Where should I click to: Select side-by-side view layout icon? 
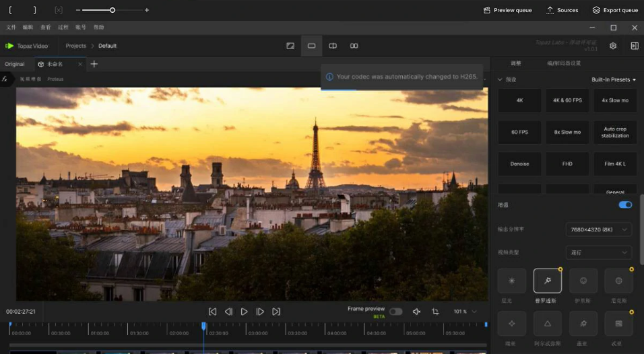click(354, 46)
